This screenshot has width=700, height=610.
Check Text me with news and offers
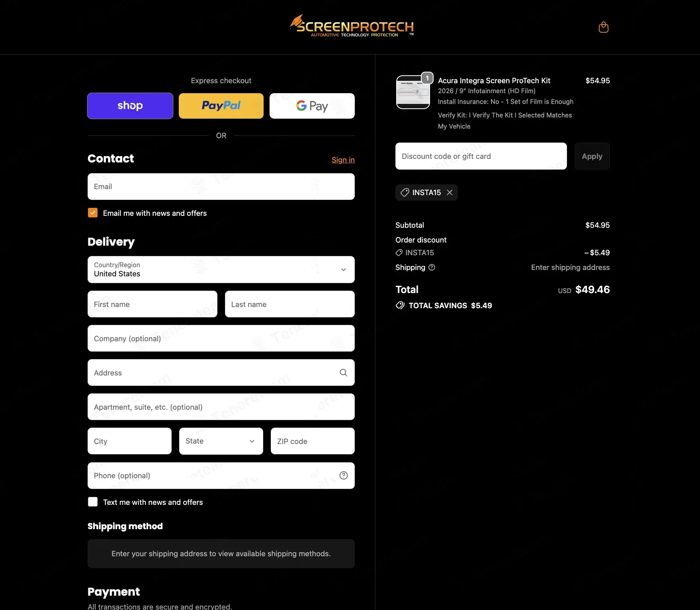click(93, 502)
